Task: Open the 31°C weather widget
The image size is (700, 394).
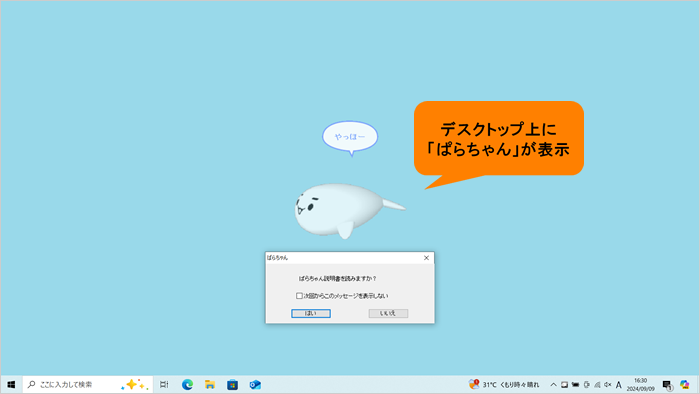Action: click(504, 384)
